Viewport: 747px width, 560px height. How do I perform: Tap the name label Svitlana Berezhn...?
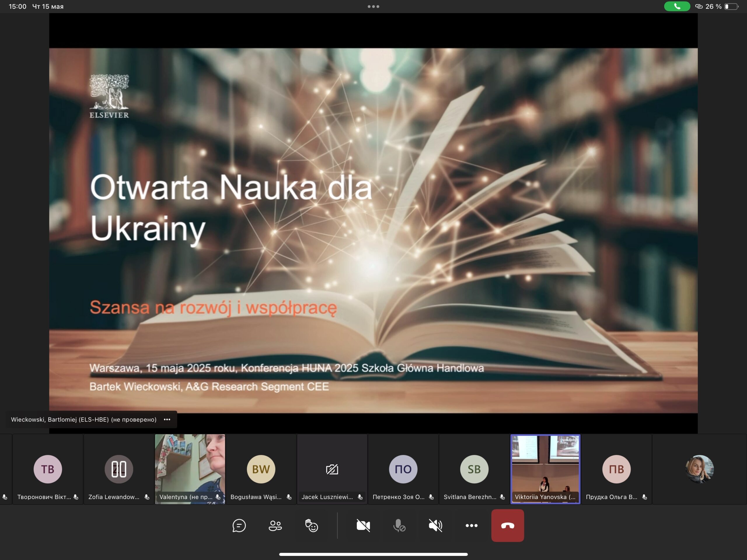click(x=470, y=497)
